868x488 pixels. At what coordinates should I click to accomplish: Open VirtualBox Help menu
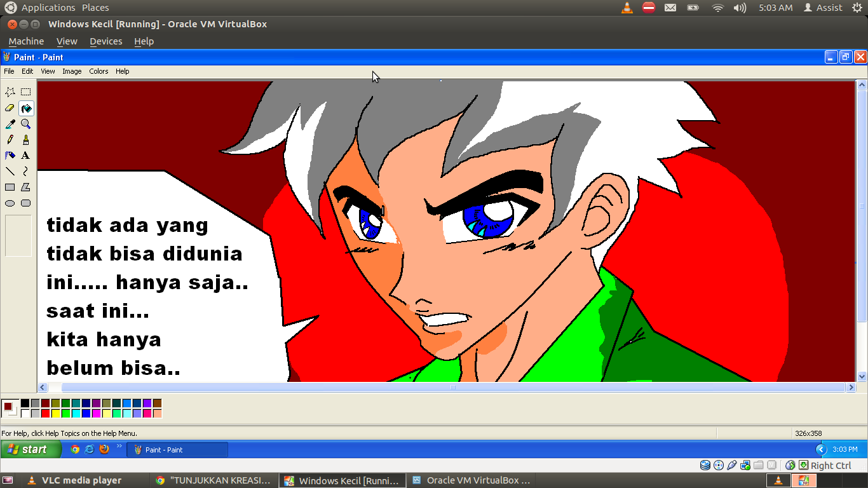point(144,41)
